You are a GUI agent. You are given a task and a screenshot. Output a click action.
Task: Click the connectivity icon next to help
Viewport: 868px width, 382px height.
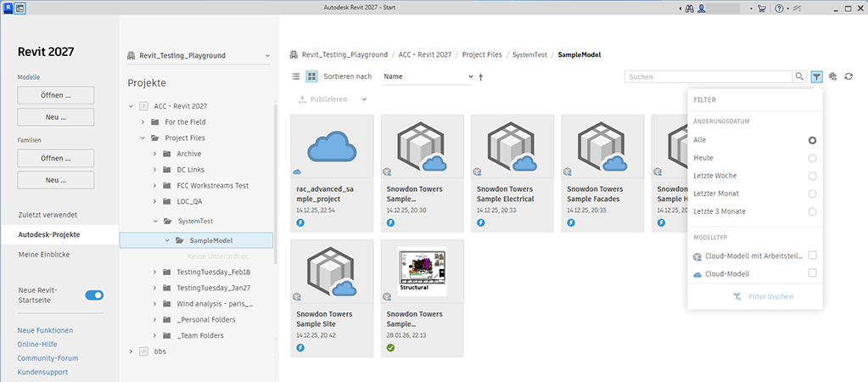click(797, 8)
